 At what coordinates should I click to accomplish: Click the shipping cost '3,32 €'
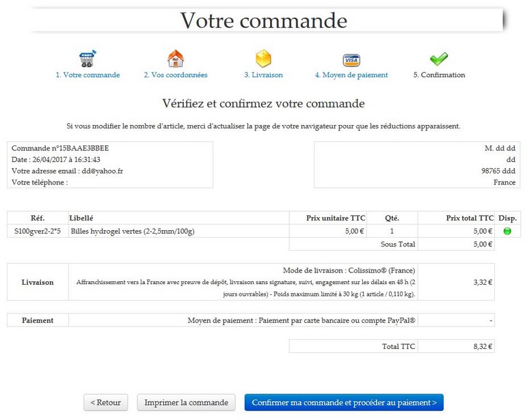pos(483,282)
